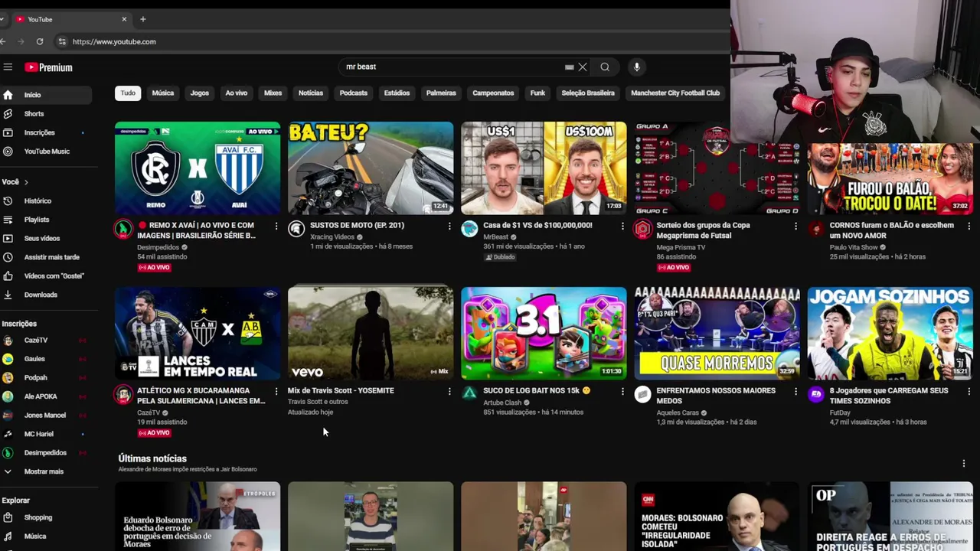
Task: Open Remo x Avaí live thumbnail
Action: click(198, 168)
